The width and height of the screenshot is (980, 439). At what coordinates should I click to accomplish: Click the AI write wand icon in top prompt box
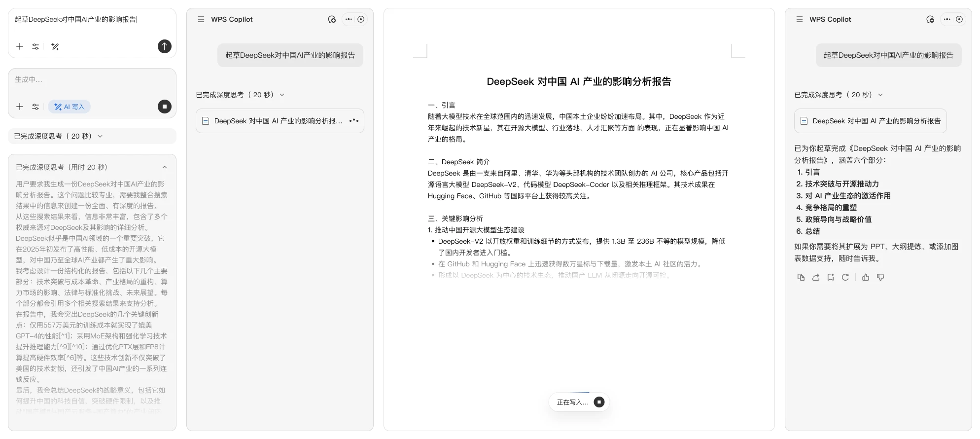click(x=55, y=46)
